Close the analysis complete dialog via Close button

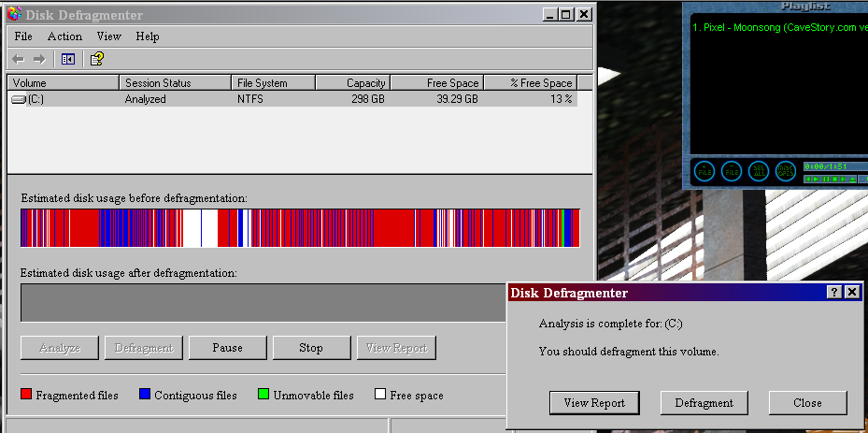(x=807, y=403)
